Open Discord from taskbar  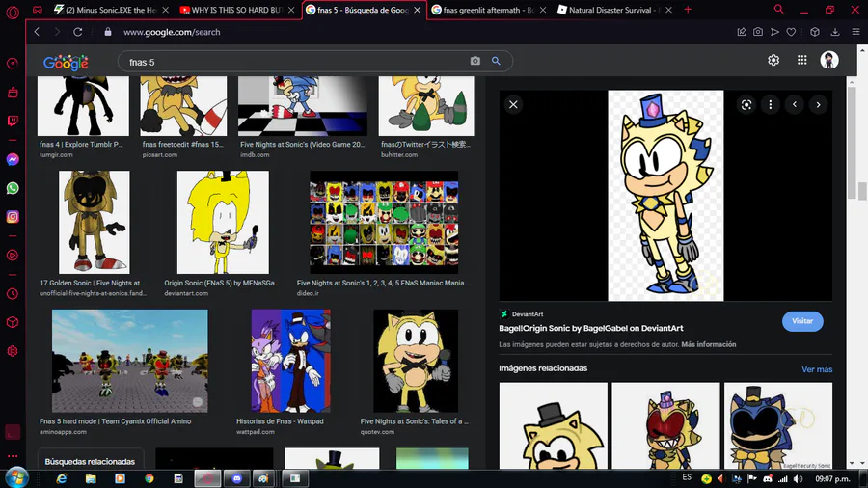[x=237, y=478]
